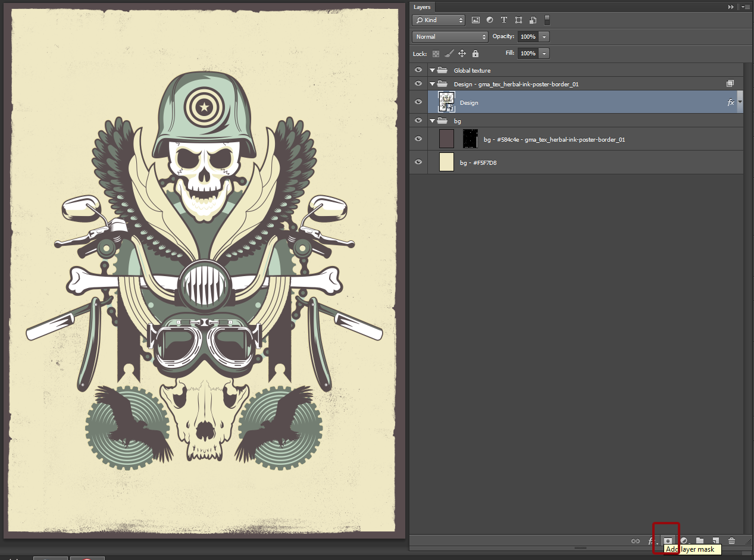This screenshot has height=560, width=754.
Task: Open the Normal blend mode dropdown
Action: [450, 37]
